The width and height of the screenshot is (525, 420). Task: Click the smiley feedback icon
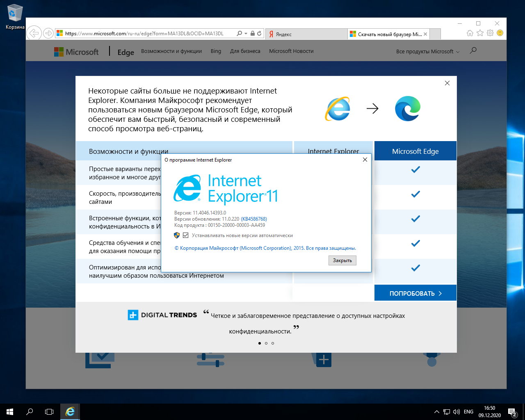[x=500, y=33]
